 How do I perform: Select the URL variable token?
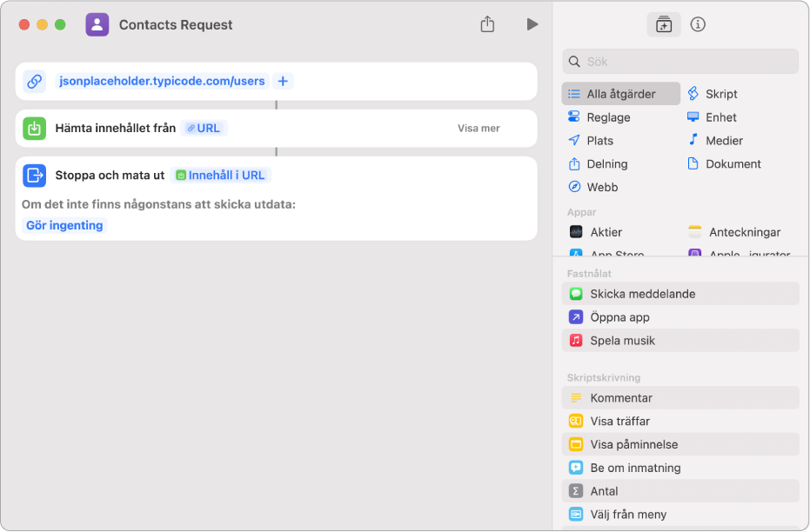coord(204,128)
